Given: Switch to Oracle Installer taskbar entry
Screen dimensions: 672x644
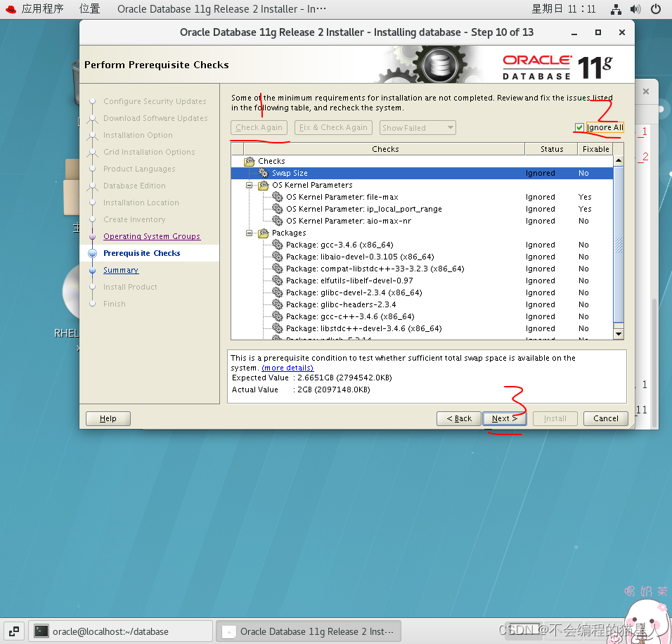Looking at the screenshot, I should click(309, 631).
